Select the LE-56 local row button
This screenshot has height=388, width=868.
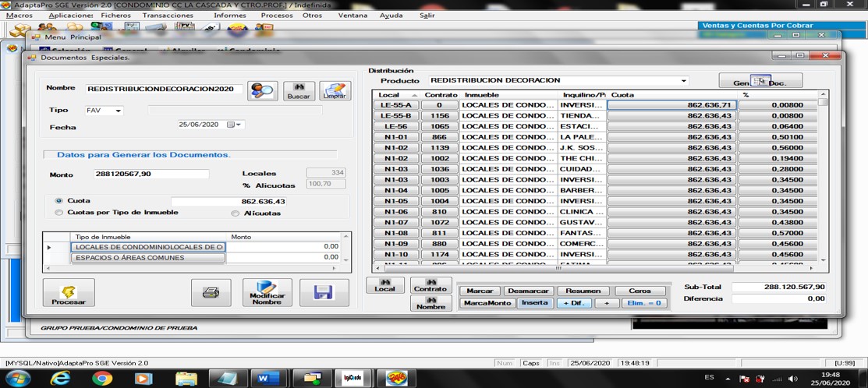[396, 126]
